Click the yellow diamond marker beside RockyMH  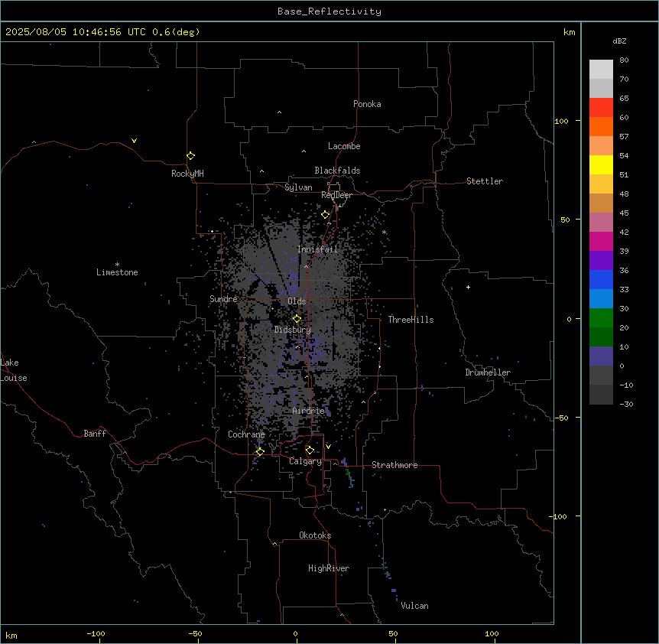191,156
